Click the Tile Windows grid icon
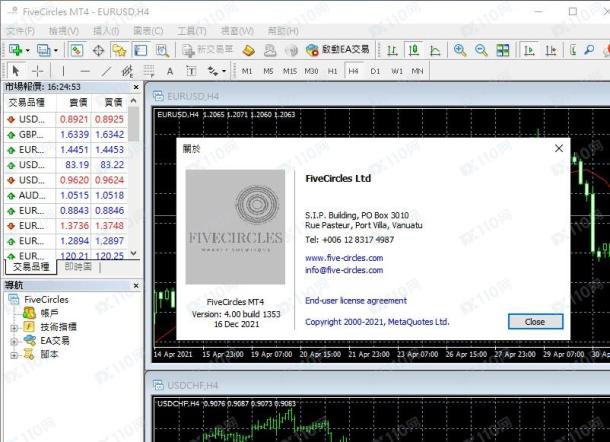Viewport: 610px width, 442px height. [503, 50]
